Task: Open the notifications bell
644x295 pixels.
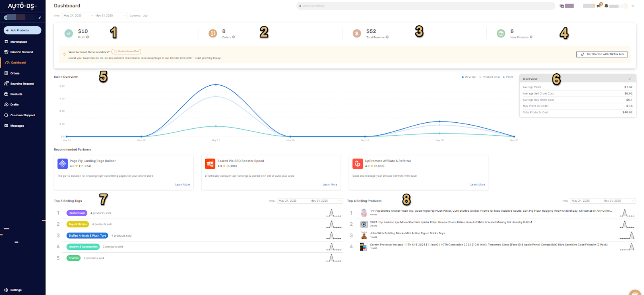Action: pos(606,6)
